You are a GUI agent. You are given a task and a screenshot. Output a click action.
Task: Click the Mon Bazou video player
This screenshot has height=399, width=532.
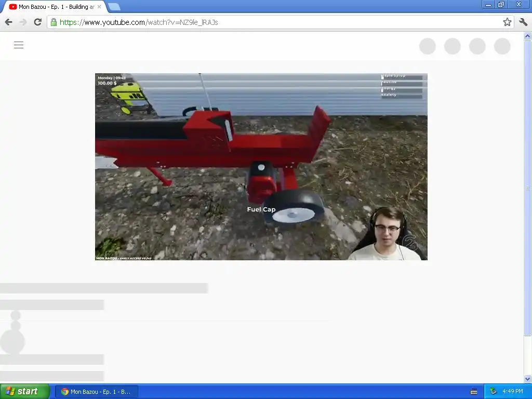click(x=261, y=167)
